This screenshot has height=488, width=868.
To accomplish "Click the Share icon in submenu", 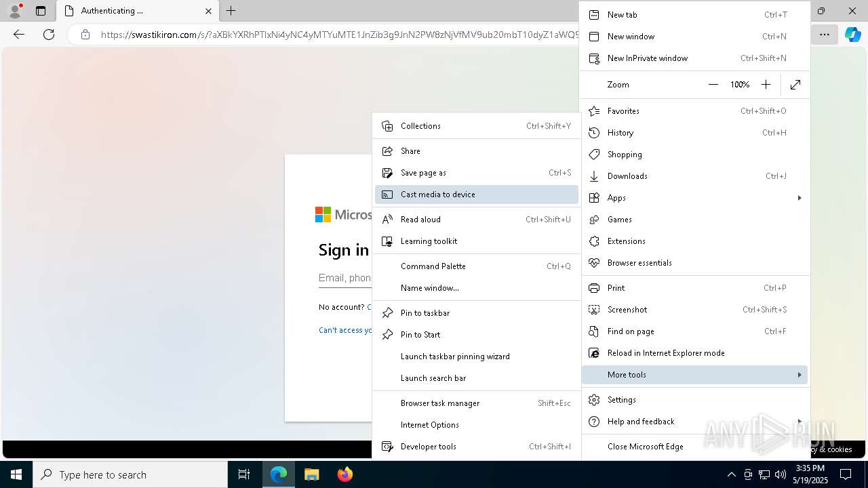I will coord(387,151).
